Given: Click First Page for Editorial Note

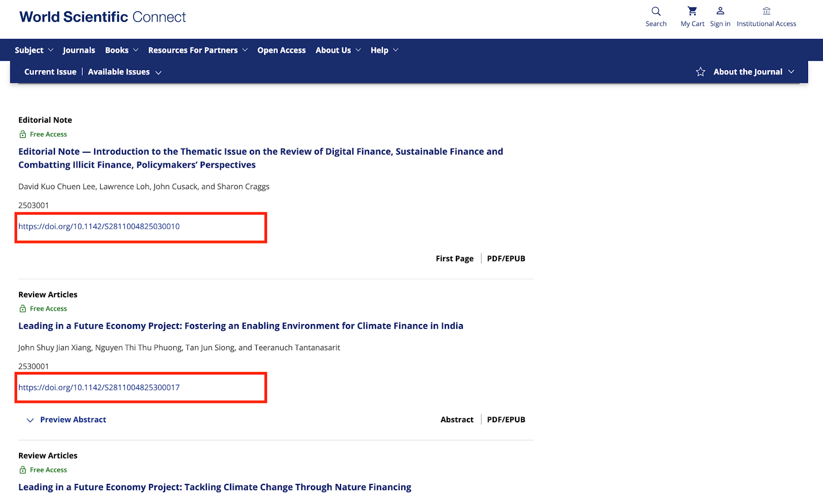Looking at the screenshot, I should [x=454, y=259].
